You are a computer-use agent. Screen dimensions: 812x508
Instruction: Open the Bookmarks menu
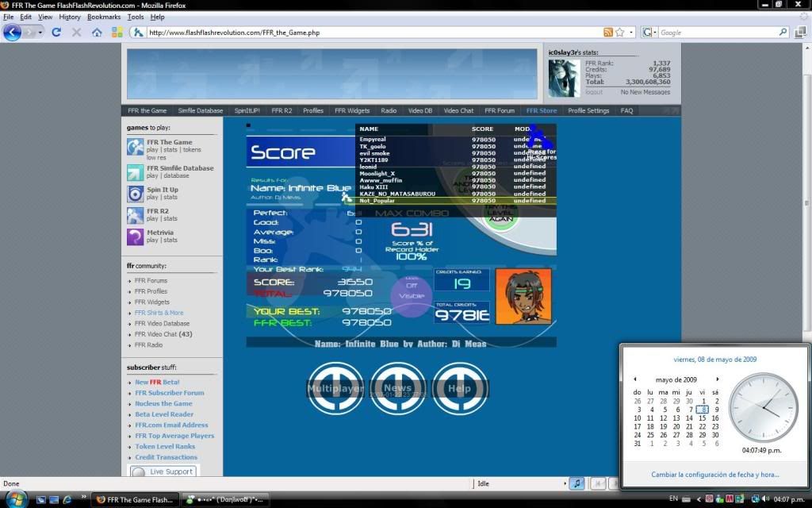click(x=104, y=17)
